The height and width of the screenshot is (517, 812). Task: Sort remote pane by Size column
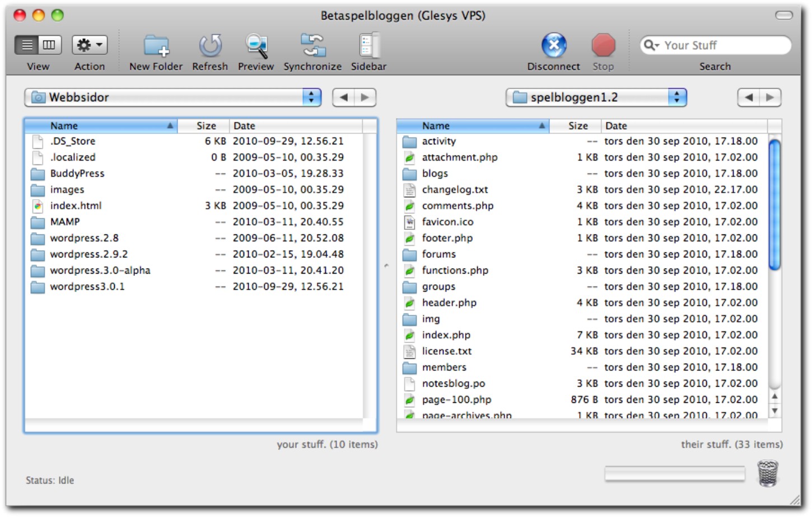pos(575,126)
